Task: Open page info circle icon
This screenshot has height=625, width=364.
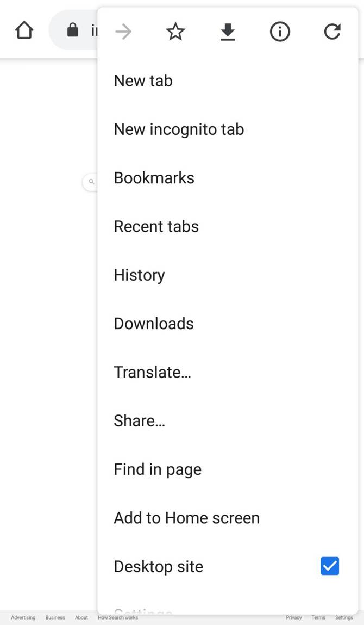Action: click(x=280, y=32)
